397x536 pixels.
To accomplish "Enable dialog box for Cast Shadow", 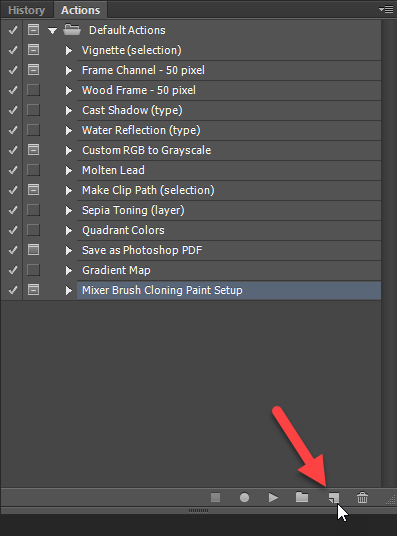I will (33, 110).
